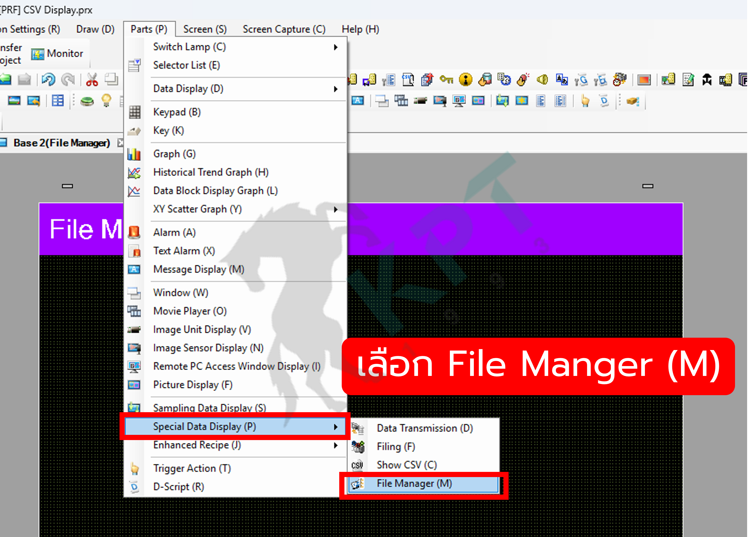Click the Remote PC Access monitor toolbar icon
The width and height of the screenshot is (756, 537).
click(x=459, y=101)
